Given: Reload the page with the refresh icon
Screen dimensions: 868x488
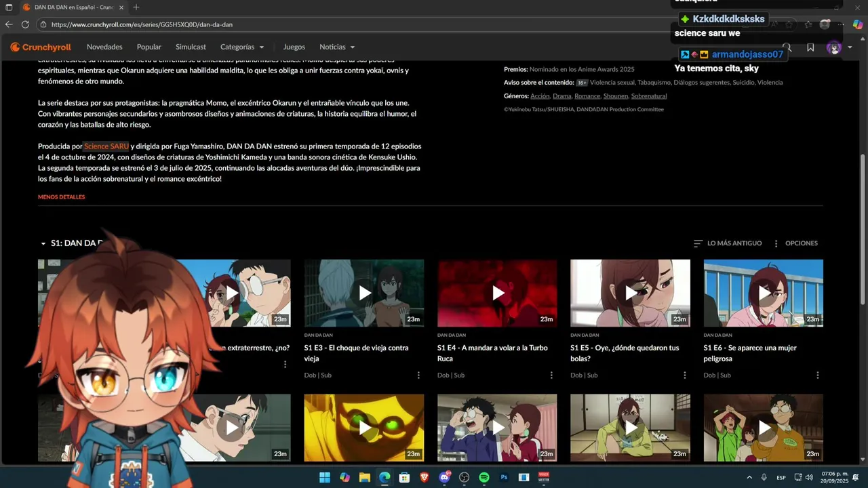Looking at the screenshot, I should [25, 24].
